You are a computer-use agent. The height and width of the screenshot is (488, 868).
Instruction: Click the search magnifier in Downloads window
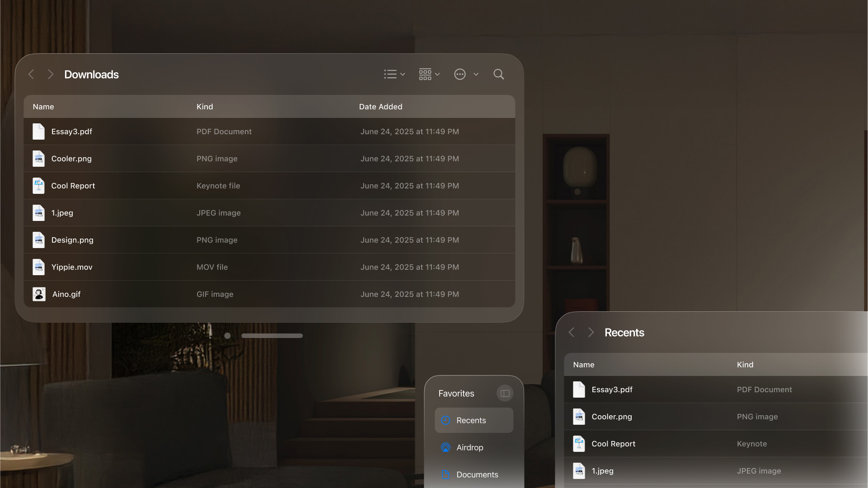(x=498, y=75)
